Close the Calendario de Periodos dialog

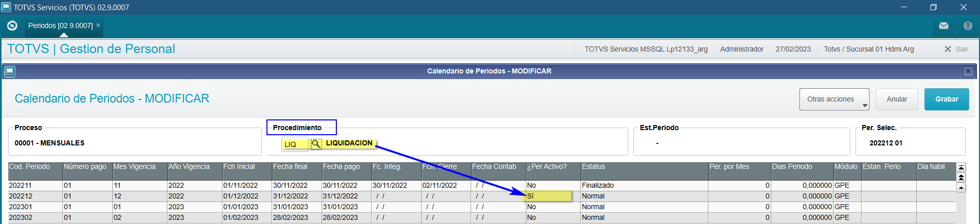(968, 71)
